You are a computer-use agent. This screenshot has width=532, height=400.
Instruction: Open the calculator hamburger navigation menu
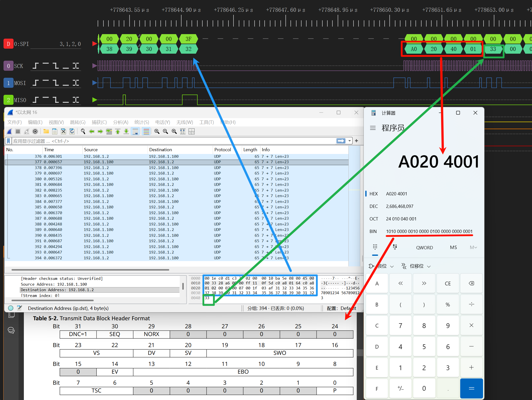tap(373, 128)
